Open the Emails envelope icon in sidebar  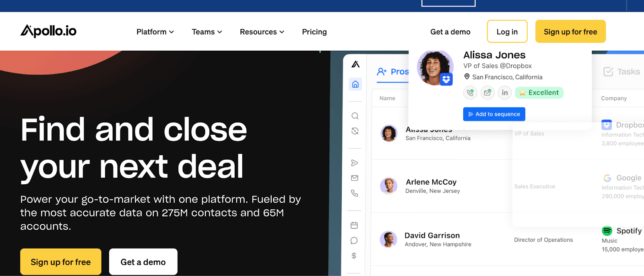(355, 178)
